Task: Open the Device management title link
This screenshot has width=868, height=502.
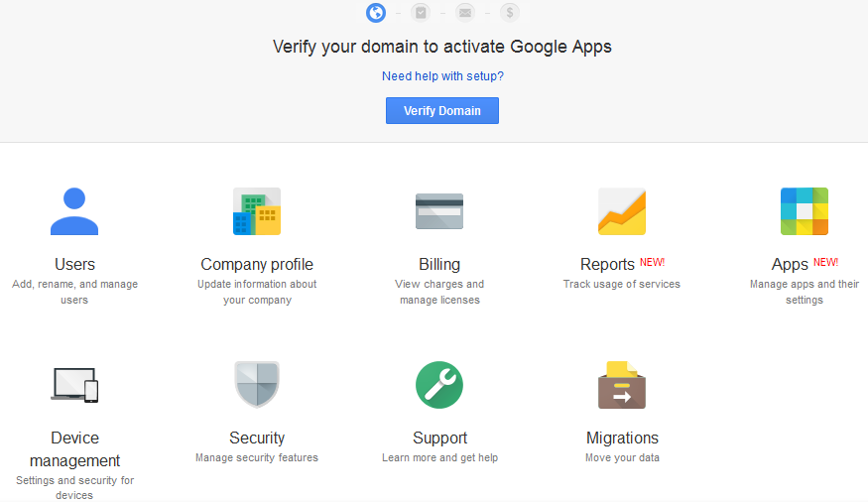Action: pos(74,448)
